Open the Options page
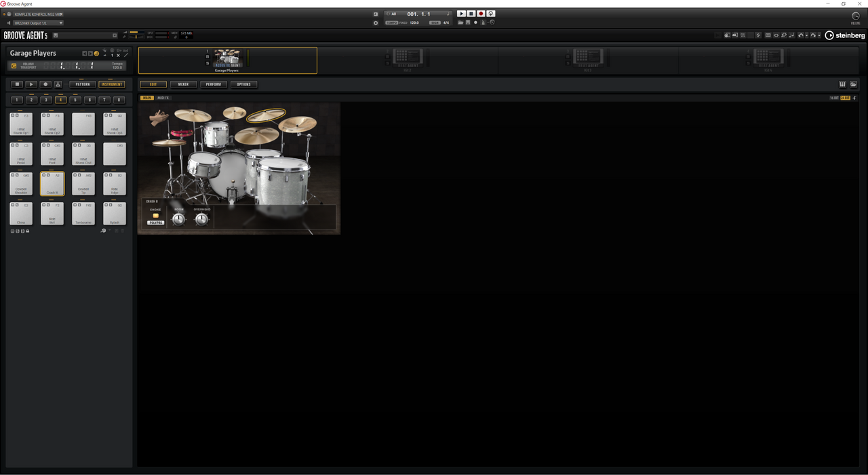The image size is (868, 475). click(244, 84)
